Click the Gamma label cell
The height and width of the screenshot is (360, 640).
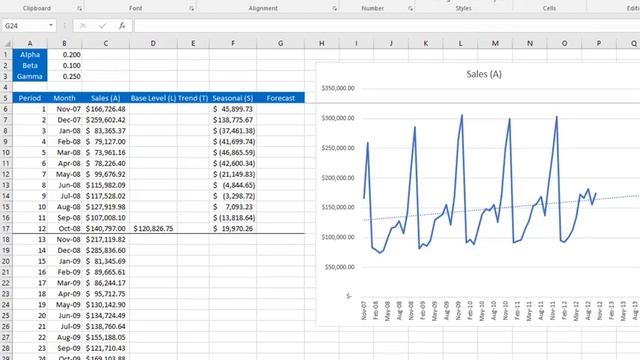30,76
